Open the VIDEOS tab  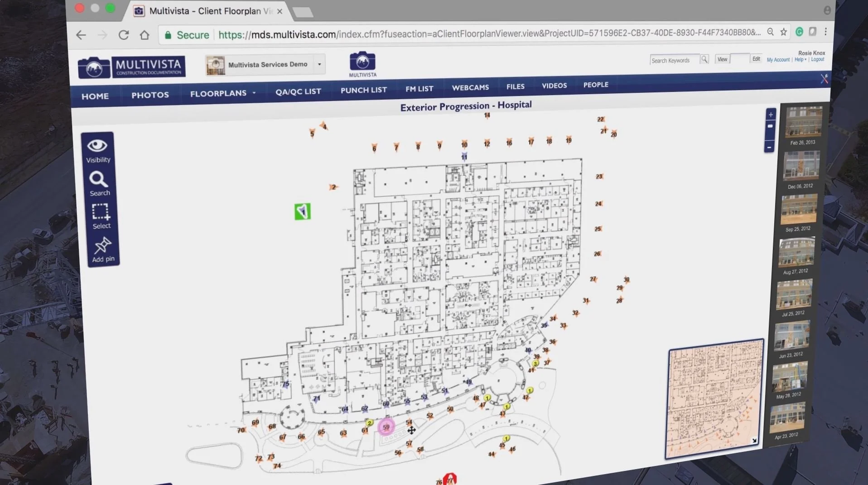click(x=554, y=86)
